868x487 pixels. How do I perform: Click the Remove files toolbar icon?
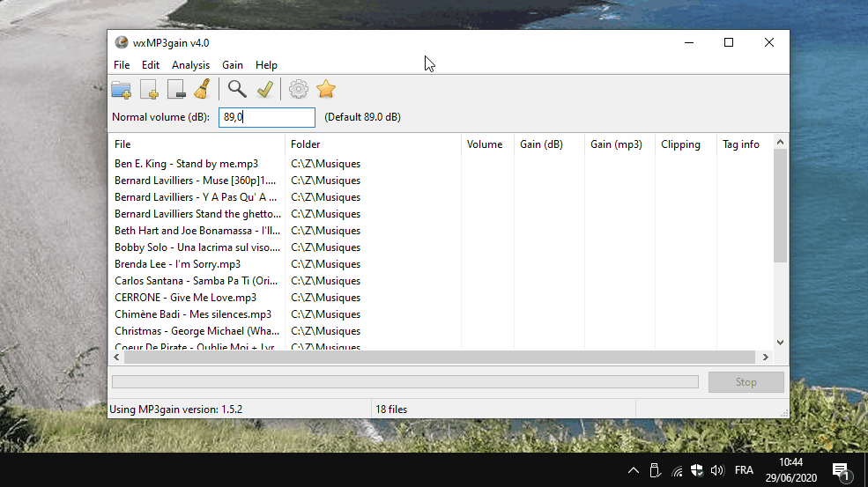pyautogui.click(x=176, y=89)
